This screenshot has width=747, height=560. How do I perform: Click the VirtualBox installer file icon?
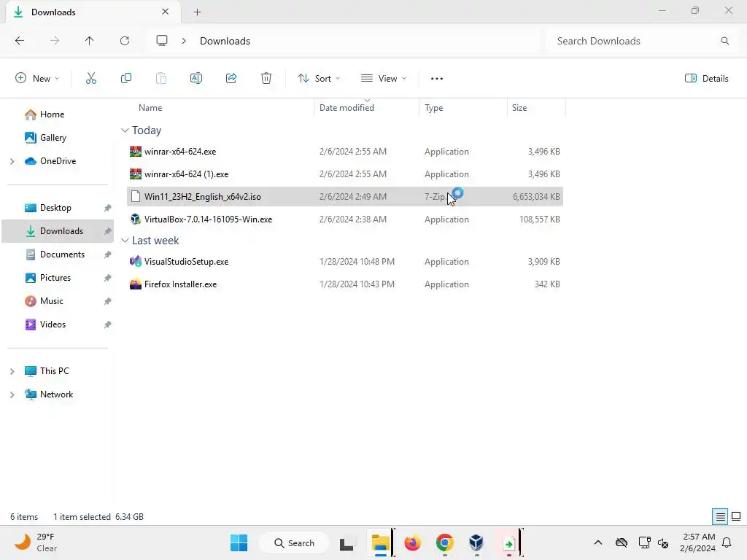tap(135, 219)
